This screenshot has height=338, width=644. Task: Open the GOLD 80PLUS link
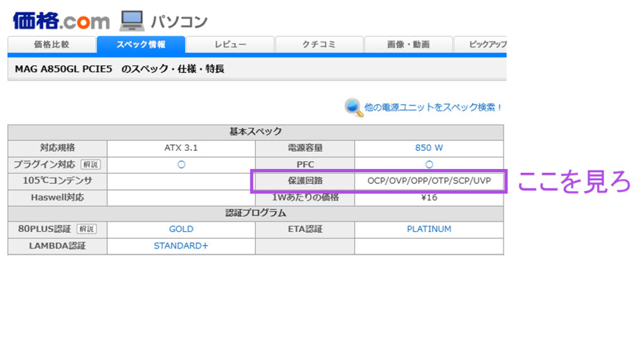[181, 229]
